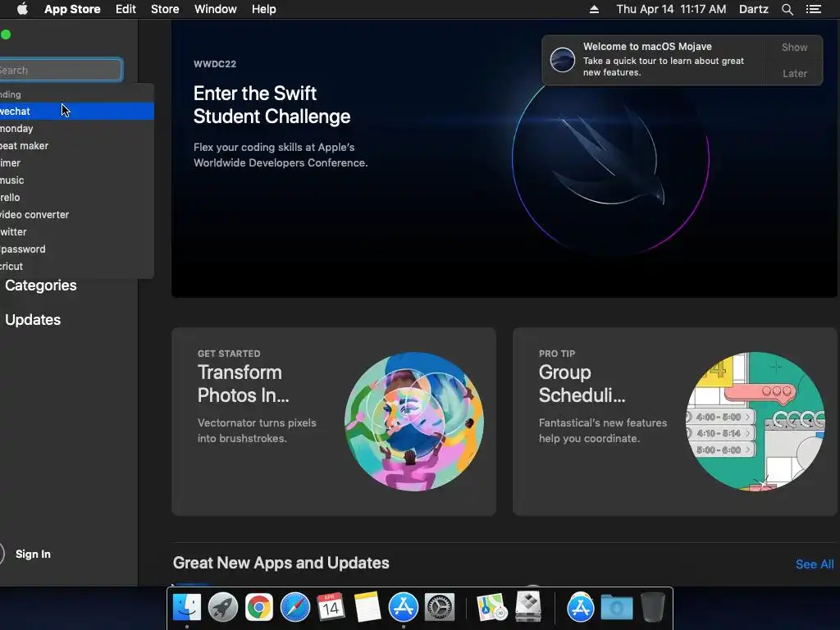Open Notes in the Dock
This screenshot has width=840, height=630.
[367, 608]
